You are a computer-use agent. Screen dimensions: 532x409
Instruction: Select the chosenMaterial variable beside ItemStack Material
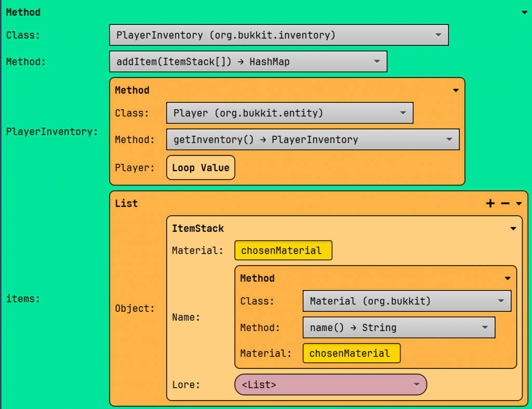tap(283, 250)
